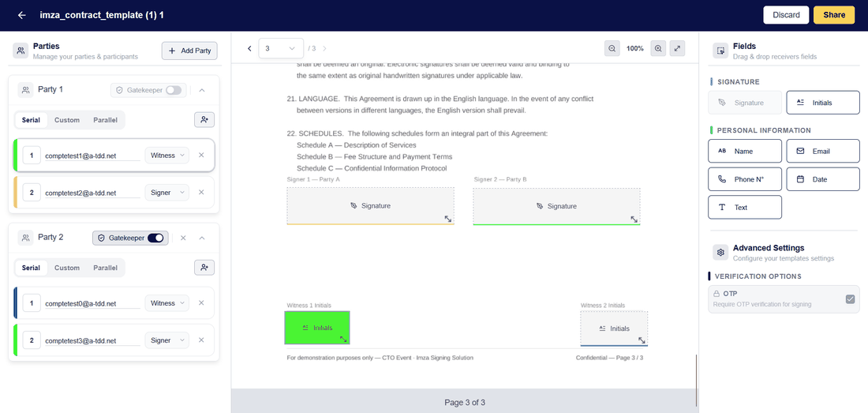Pick the Email field button
Screen dimensions: 868x413
(x=822, y=151)
